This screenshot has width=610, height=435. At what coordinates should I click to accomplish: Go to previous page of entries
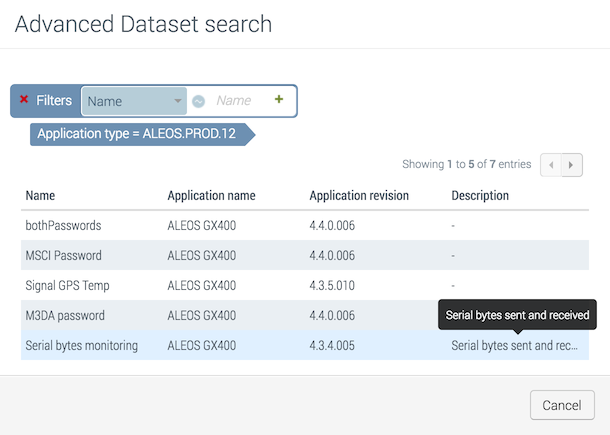point(551,165)
